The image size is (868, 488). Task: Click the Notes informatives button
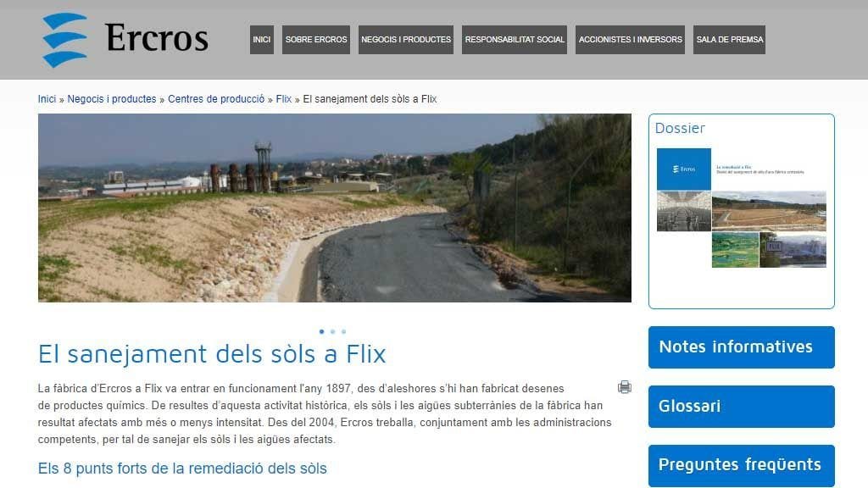click(x=741, y=347)
